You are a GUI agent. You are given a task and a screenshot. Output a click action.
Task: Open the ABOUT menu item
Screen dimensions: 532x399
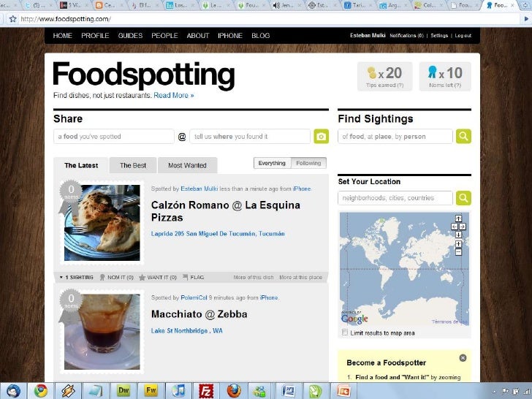(198, 36)
